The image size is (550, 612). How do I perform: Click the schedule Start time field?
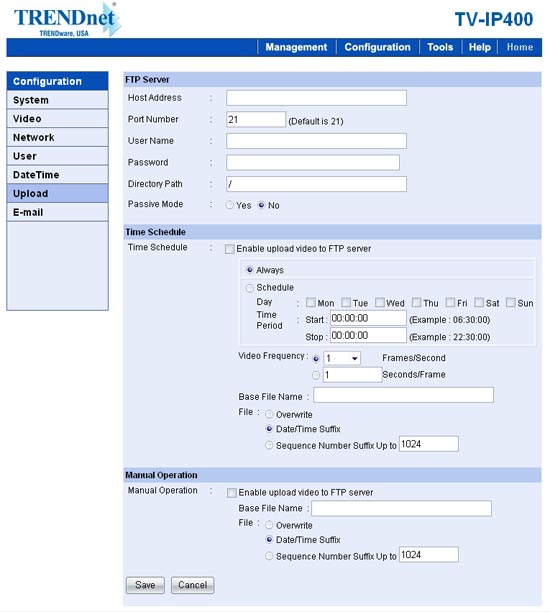coord(368,318)
